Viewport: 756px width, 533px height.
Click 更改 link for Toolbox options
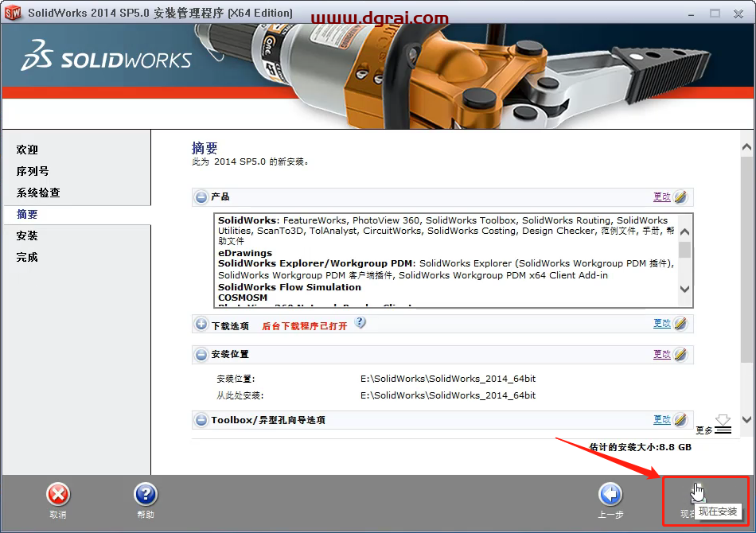point(662,420)
